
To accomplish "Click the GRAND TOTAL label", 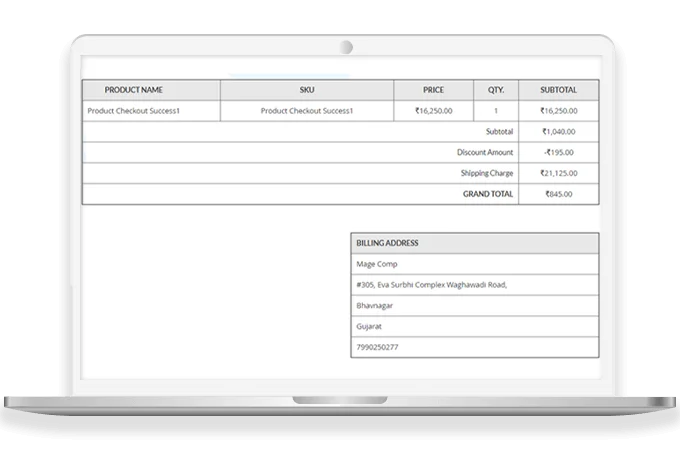I will 488,194.
